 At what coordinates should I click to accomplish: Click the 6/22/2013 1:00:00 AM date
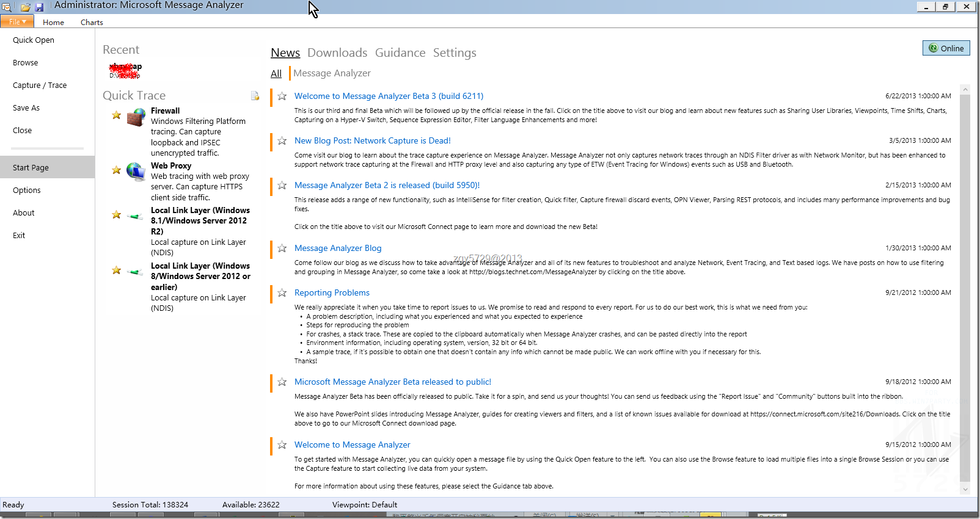918,96
